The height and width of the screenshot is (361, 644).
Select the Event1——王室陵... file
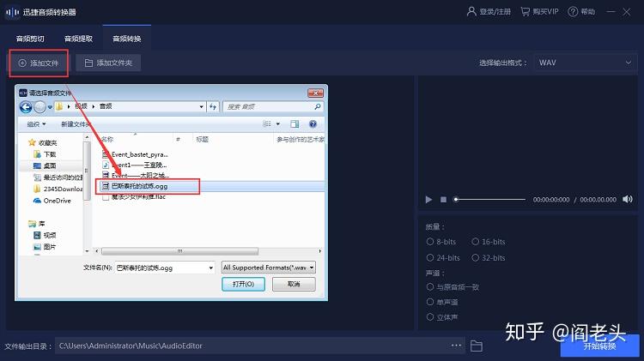click(x=135, y=165)
